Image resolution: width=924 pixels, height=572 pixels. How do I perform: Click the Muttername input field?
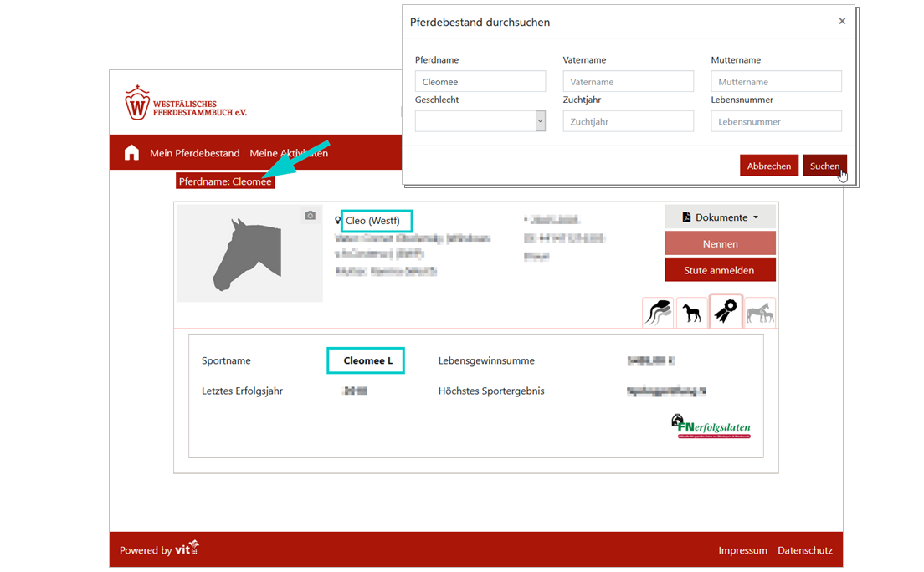(776, 81)
